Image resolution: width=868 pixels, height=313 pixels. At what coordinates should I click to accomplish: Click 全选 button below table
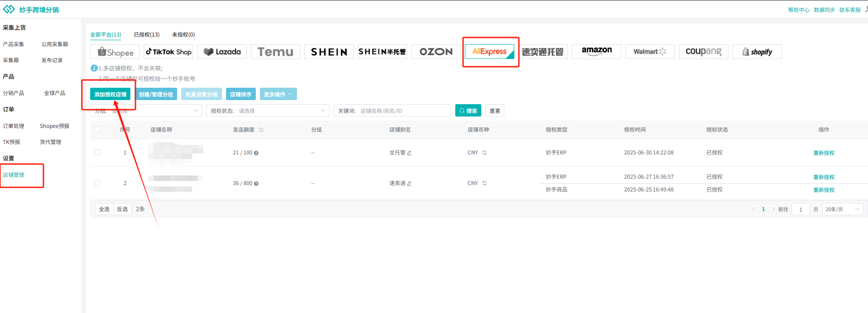coord(104,209)
